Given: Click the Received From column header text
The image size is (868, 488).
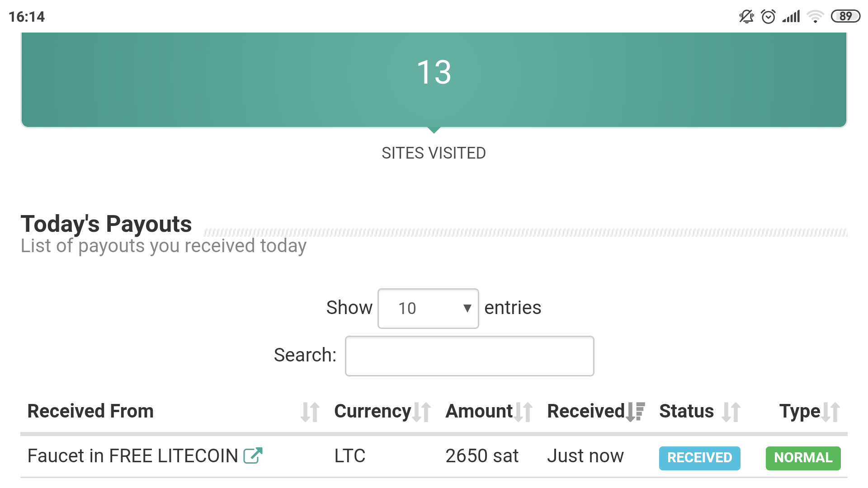Looking at the screenshot, I should click(90, 411).
